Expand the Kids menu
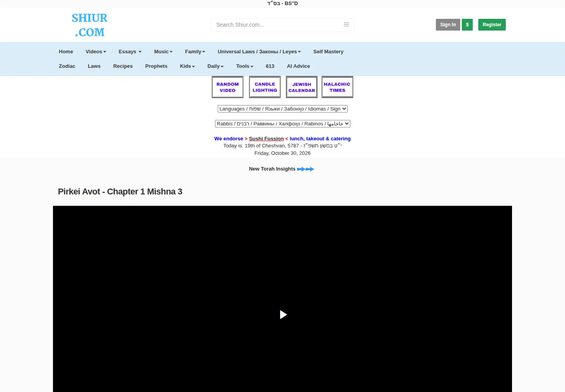 [187, 66]
